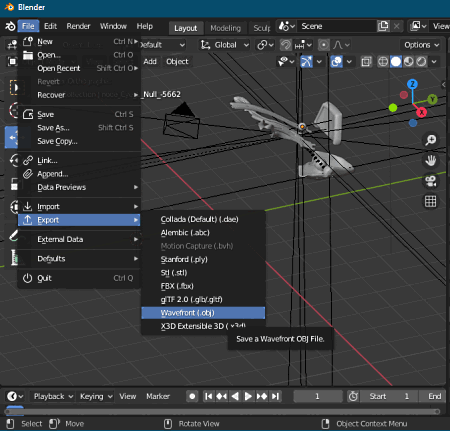Toggle camera view icon
The image size is (450, 431).
[x=431, y=181]
